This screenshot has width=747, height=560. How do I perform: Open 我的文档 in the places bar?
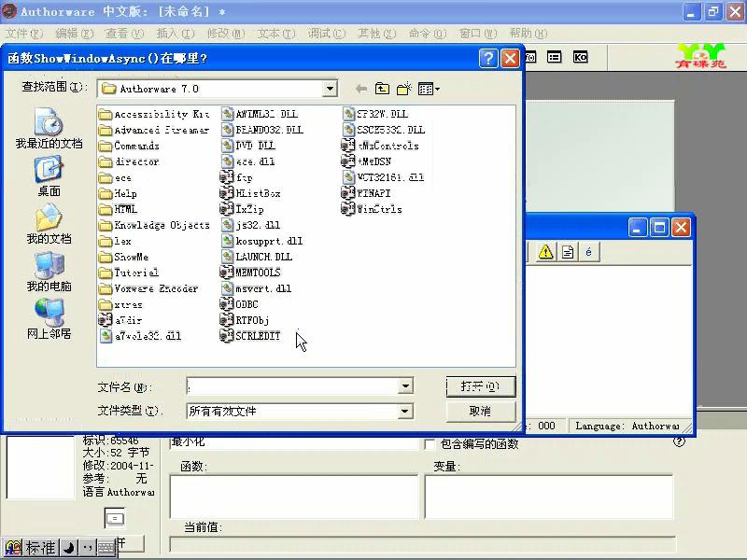(49, 224)
